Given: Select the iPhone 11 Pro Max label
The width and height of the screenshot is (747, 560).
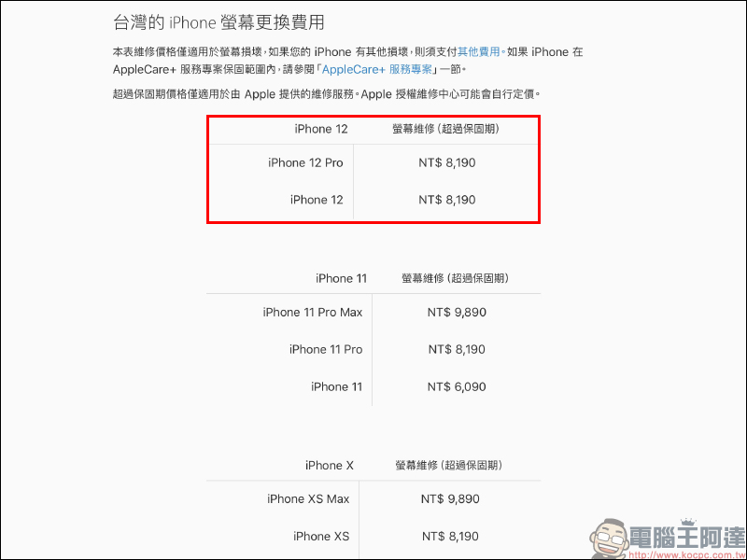Looking at the screenshot, I should [313, 313].
